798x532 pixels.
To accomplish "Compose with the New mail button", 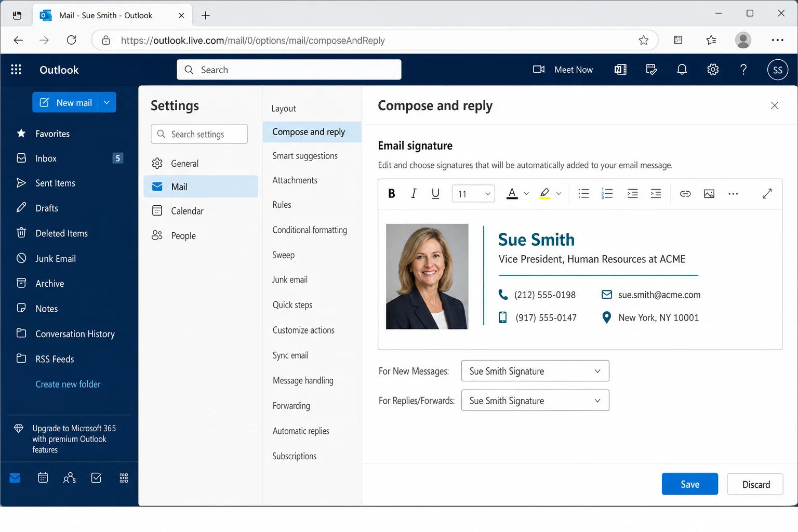I will point(65,102).
